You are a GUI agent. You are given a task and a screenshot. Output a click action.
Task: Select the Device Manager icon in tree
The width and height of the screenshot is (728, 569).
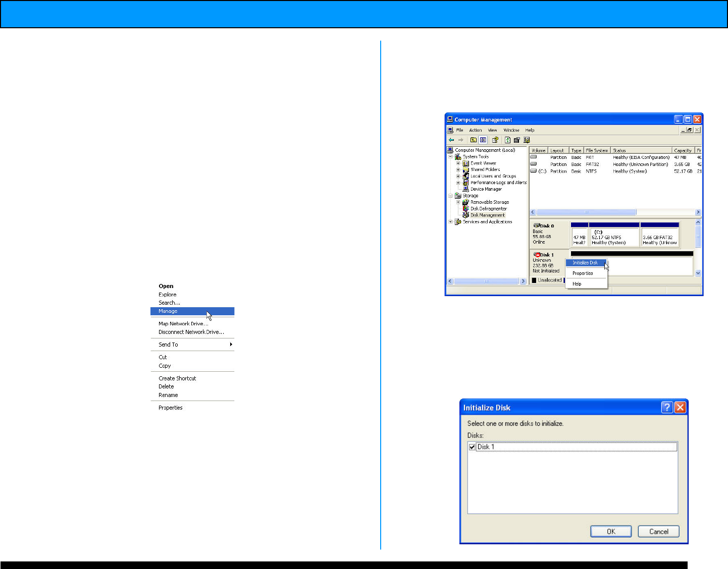[x=466, y=189]
